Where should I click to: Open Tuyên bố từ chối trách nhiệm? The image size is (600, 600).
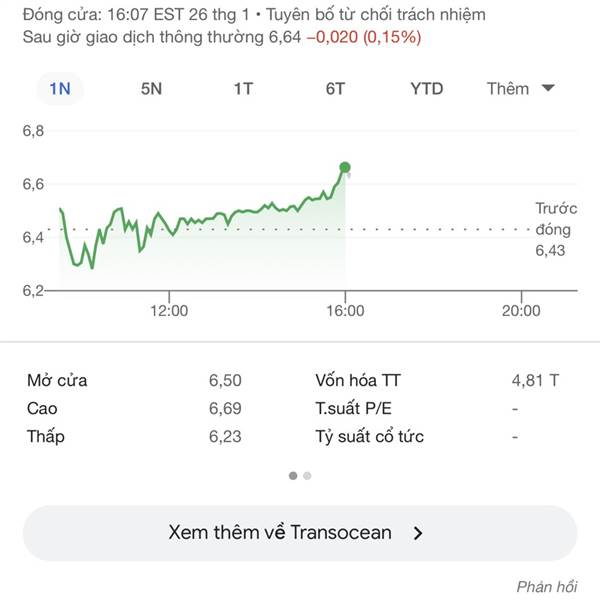tap(376, 15)
